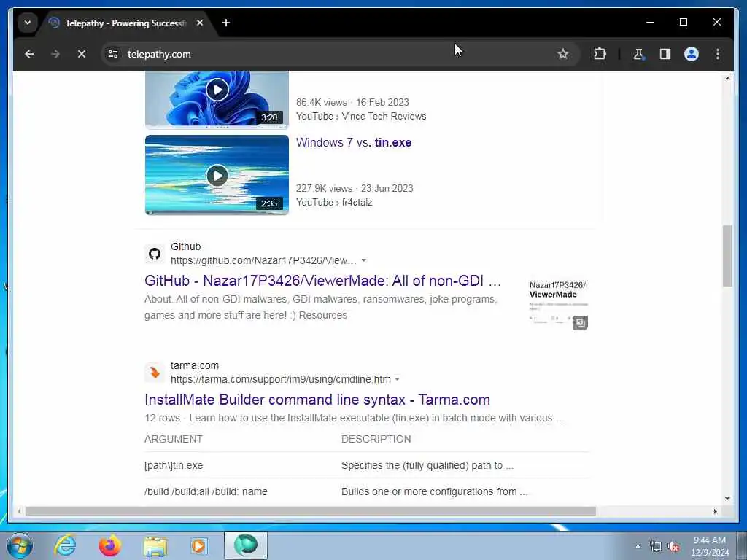Open a new tab
Viewport: 747px width, 560px height.
[x=226, y=23]
